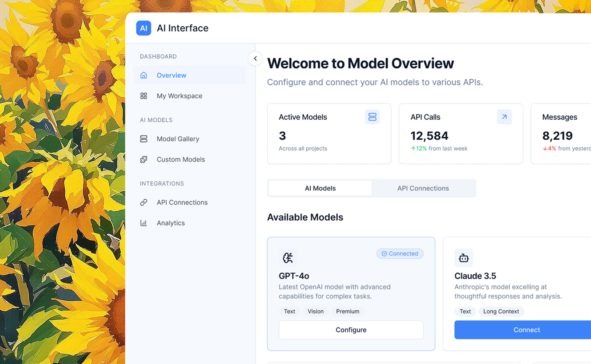Open Overview in the sidebar
The image size is (591, 364).
[x=190, y=75]
